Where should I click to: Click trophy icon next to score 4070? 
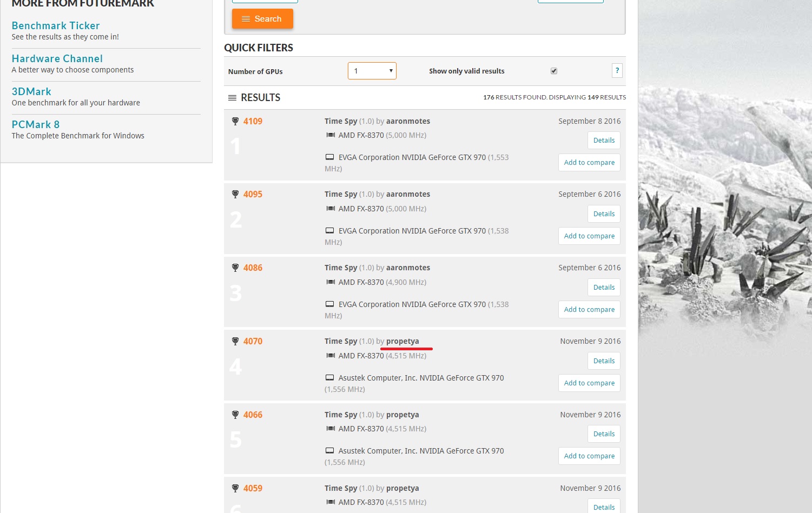point(235,341)
